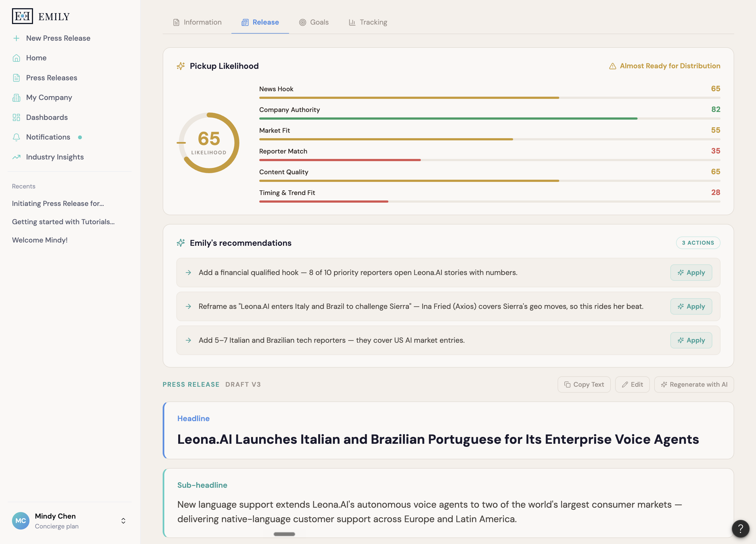Open Press Releases in the sidebar
Screen dimensions: 756x544
coord(52,78)
